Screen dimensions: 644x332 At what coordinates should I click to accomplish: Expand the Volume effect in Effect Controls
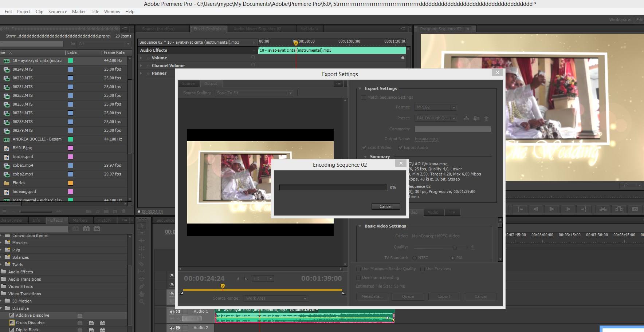(141, 58)
